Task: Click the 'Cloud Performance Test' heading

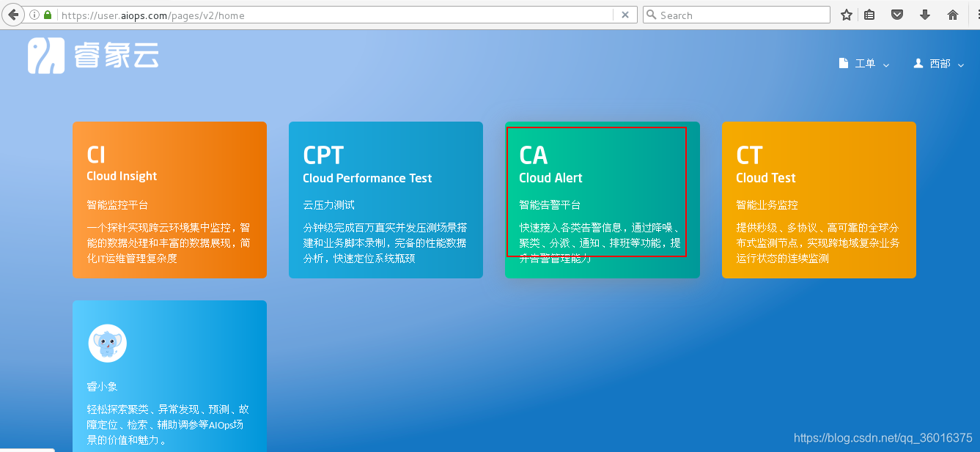Action: 367,178
